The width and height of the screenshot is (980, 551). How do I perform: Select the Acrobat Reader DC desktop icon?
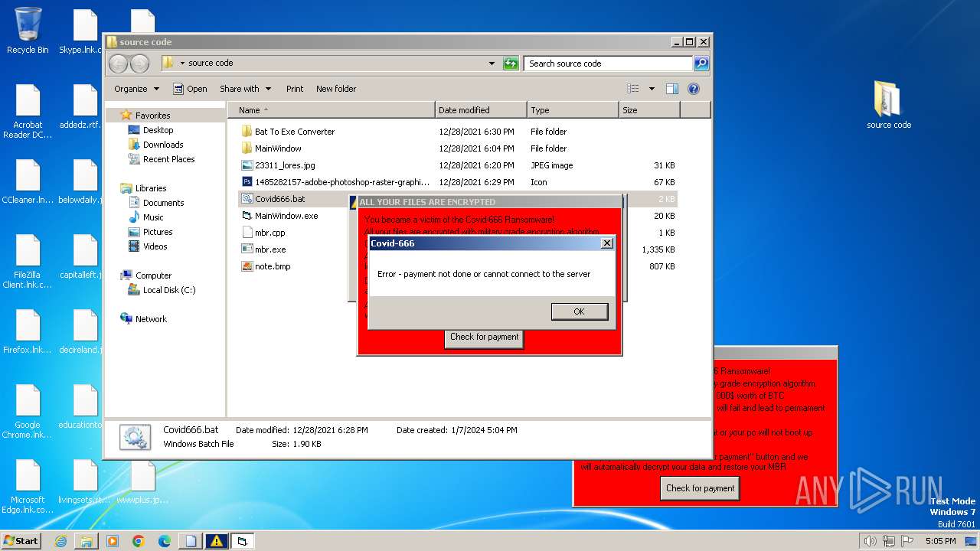pos(28,112)
